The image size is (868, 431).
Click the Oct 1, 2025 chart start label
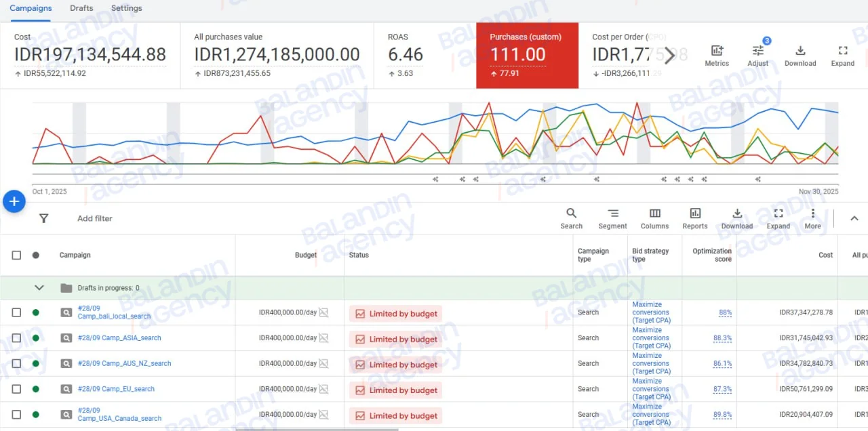pos(50,192)
